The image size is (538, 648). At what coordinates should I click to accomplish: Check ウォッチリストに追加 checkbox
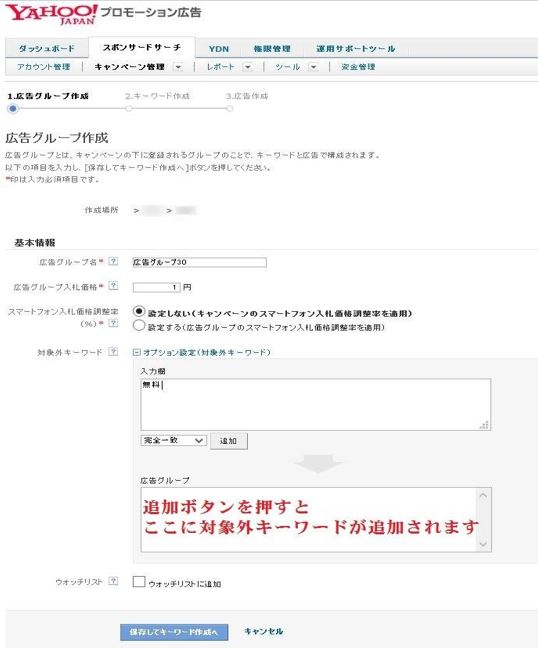tap(139, 582)
